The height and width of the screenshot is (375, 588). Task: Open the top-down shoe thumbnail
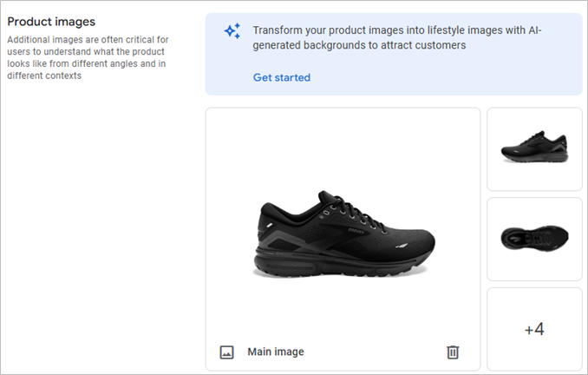tap(534, 238)
